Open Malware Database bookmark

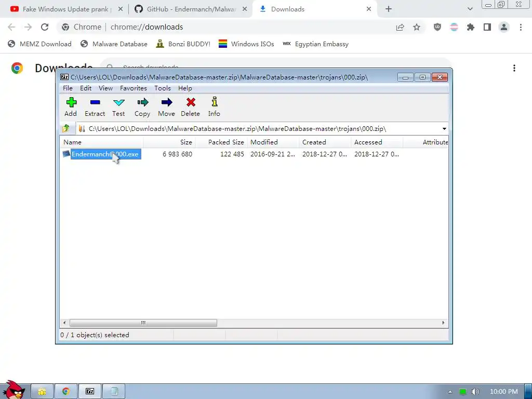[114, 44]
